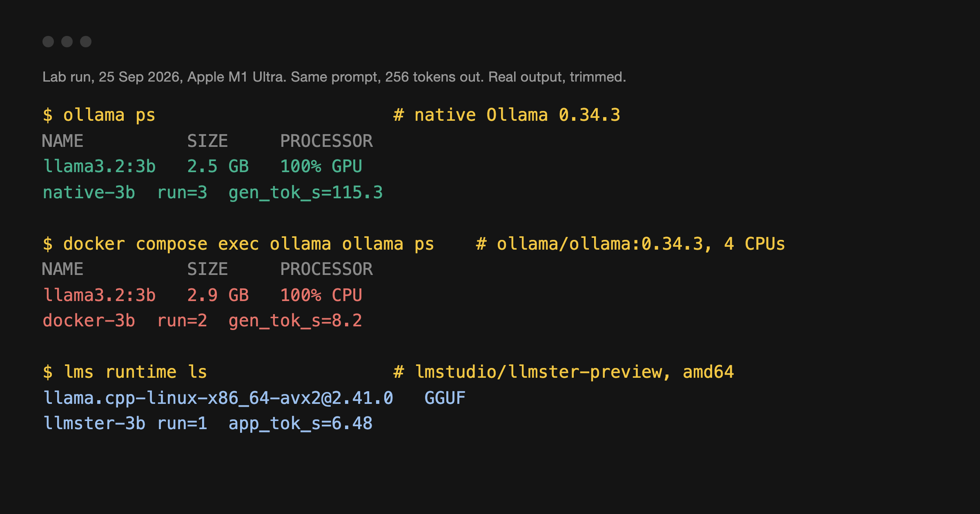Click the third gray window dot

point(86,42)
